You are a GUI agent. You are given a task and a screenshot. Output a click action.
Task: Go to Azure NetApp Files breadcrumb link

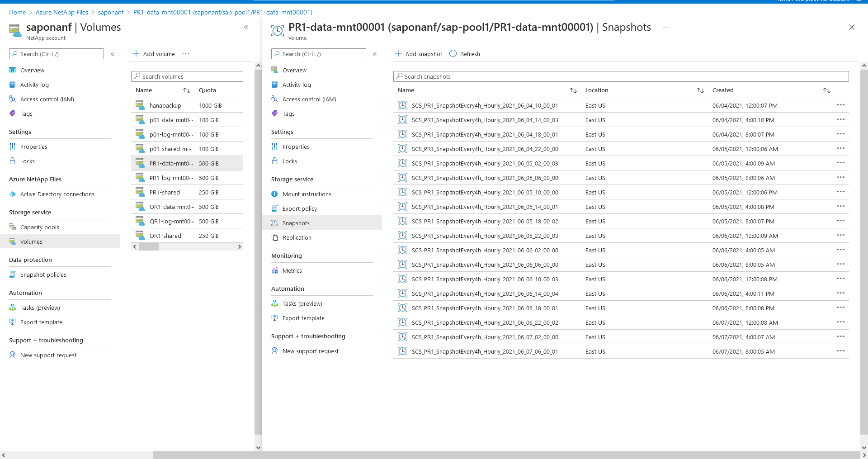(x=62, y=12)
